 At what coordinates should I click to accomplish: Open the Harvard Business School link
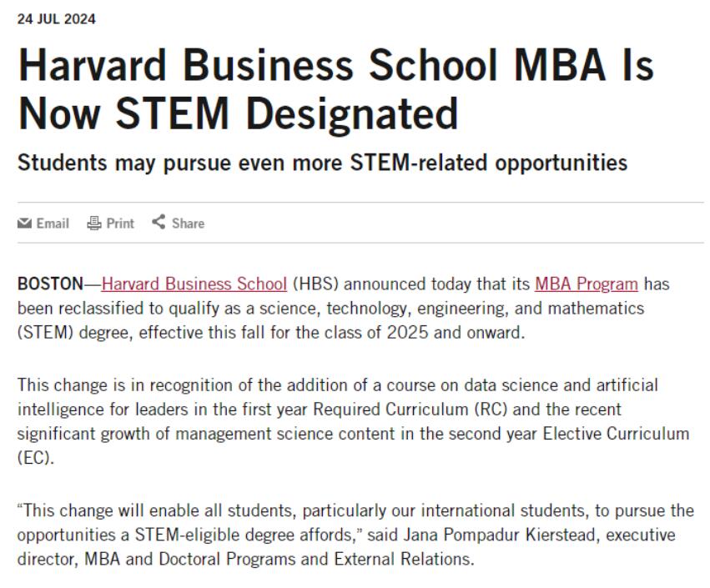194,284
